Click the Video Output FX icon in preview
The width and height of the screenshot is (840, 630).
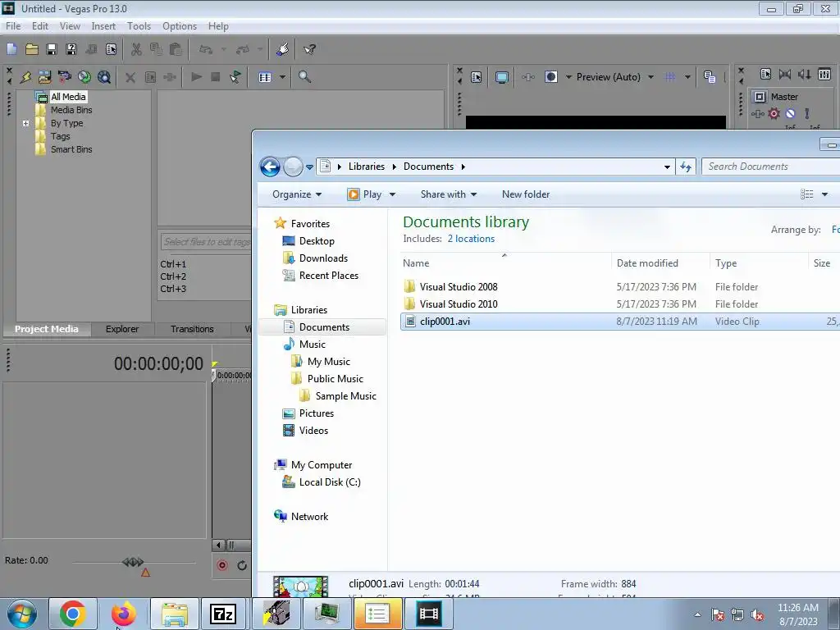(x=527, y=77)
